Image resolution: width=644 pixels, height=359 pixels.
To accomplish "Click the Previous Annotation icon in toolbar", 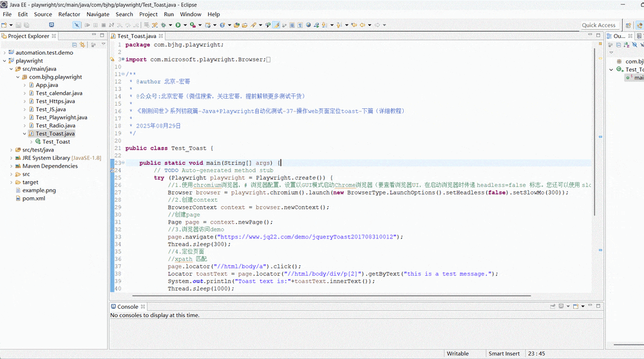I will (x=339, y=25).
